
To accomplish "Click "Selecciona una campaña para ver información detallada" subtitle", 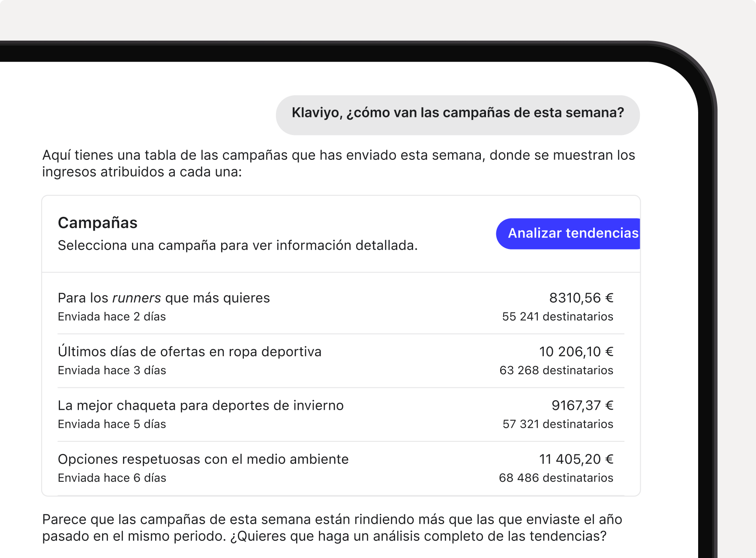I will coord(238,246).
